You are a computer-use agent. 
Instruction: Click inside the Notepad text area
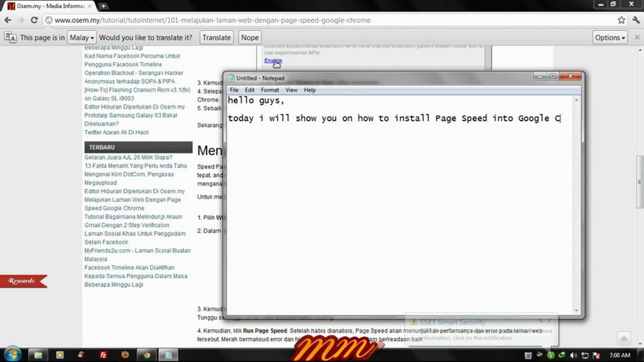click(x=400, y=205)
